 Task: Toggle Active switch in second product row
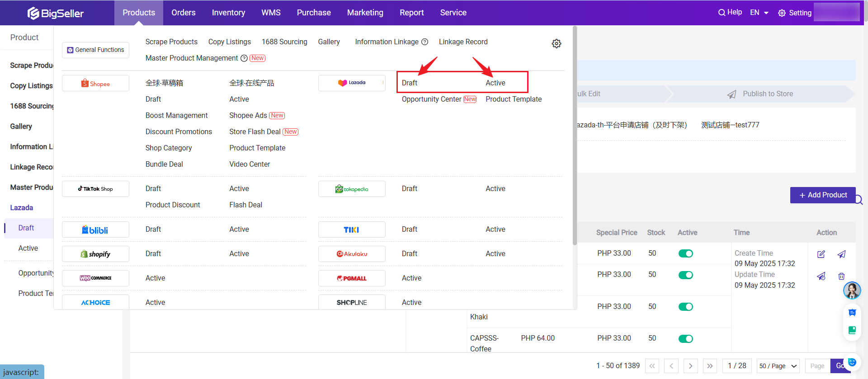(686, 275)
